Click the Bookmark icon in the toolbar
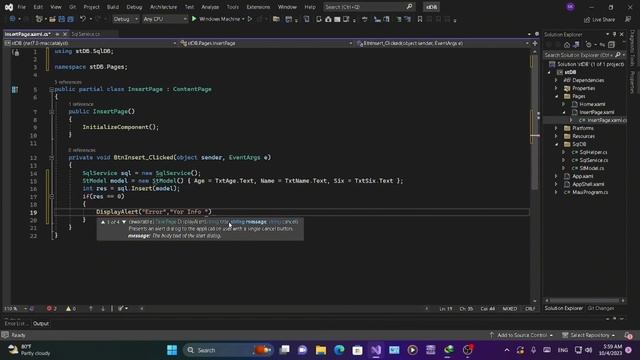Image resolution: width=640 pixels, height=360 pixels. point(420,19)
